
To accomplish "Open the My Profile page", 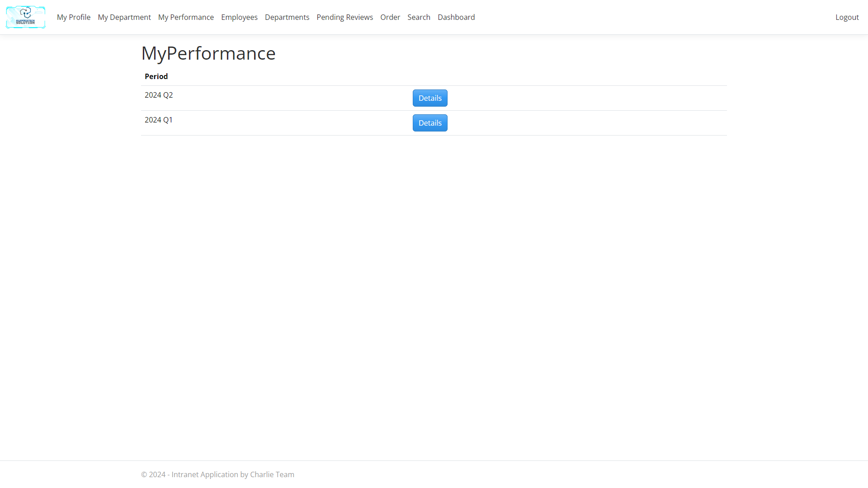I will (x=74, y=17).
